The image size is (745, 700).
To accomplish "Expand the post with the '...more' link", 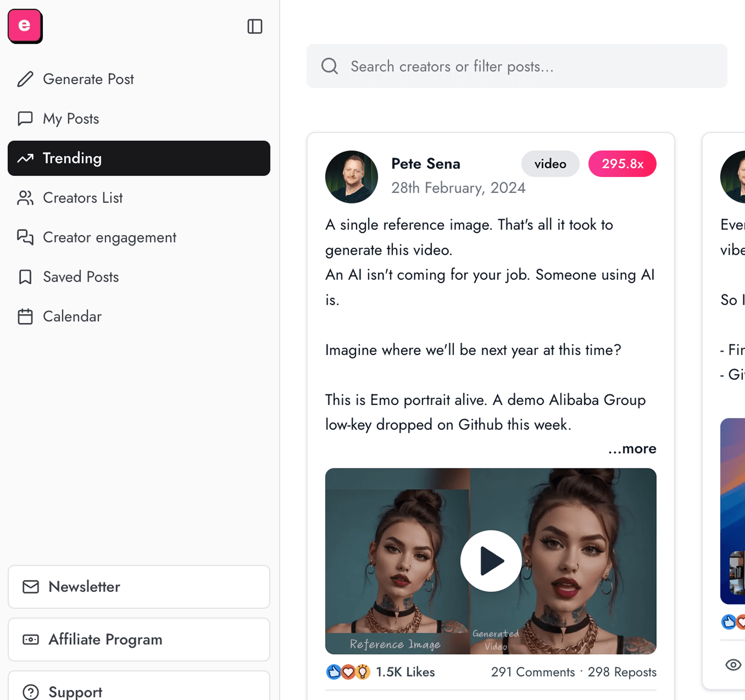I will click(632, 449).
